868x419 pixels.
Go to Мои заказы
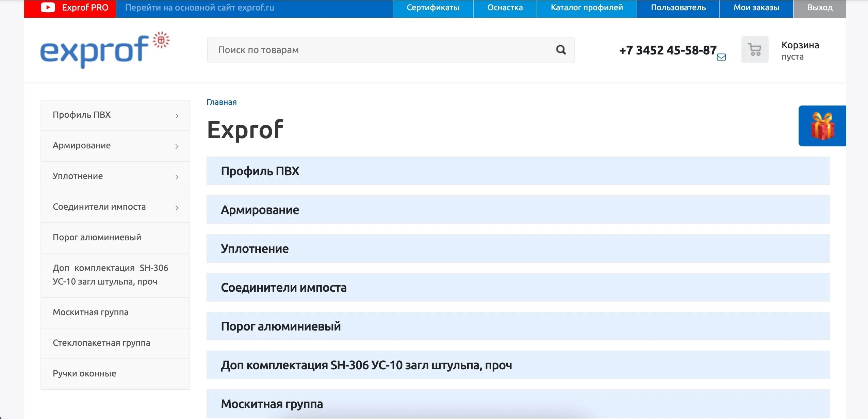point(756,7)
